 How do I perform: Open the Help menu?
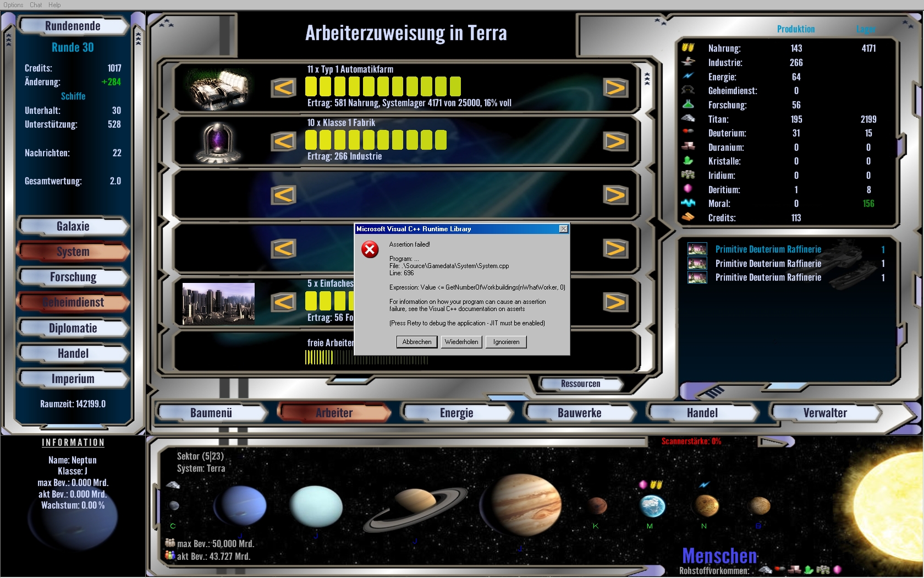tap(54, 5)
